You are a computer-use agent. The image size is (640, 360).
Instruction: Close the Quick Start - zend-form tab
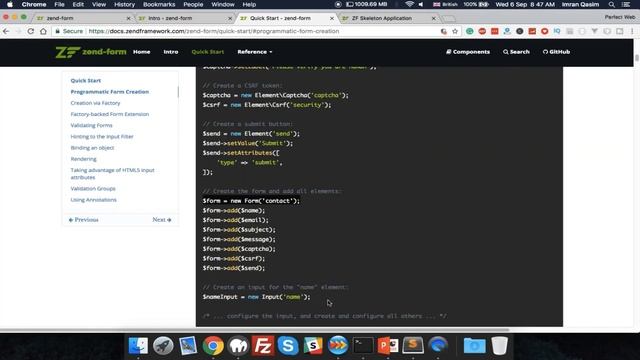pos(332,18)
